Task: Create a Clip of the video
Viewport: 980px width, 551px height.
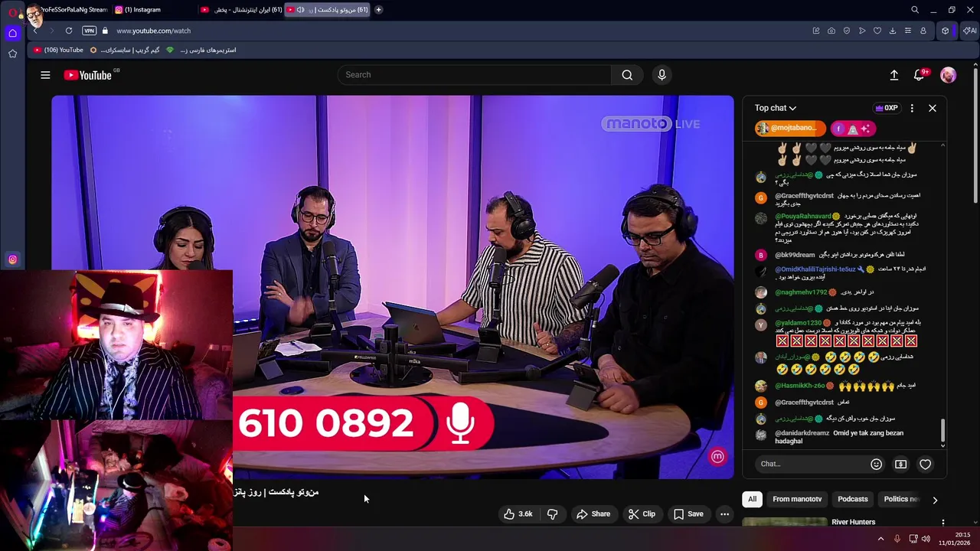Action: [x=642, y=514]
